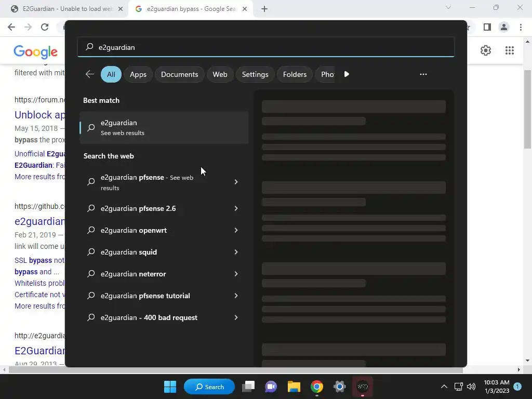Viewport: 532px width, 399px height.
Task: Click the search box containing e2guardian
Action: point(265,47)
